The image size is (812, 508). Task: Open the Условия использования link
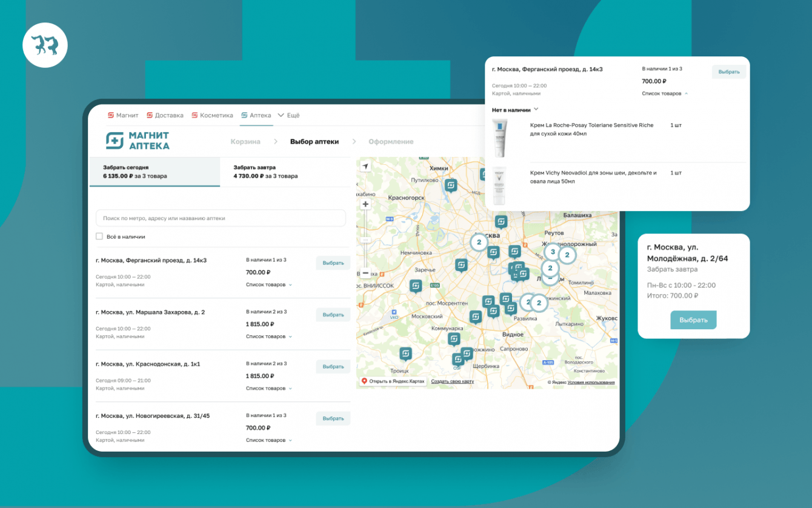tap(591, 383)
